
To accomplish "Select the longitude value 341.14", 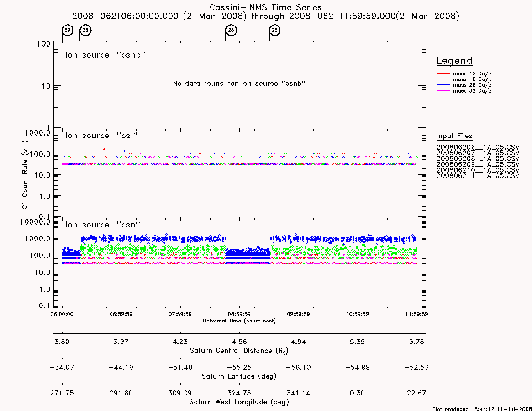I will [x=298, y=393].
